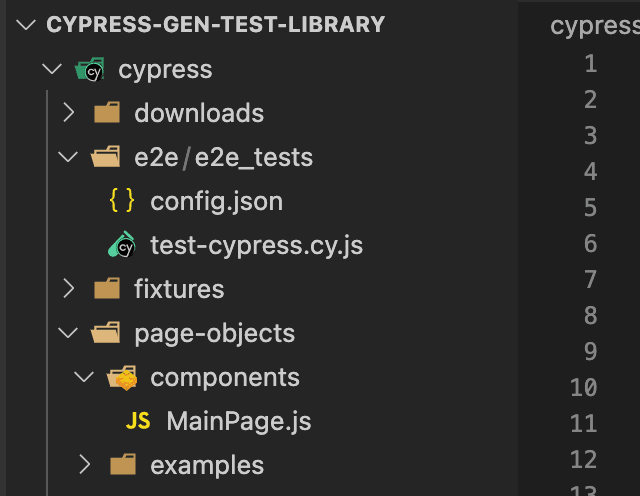Open the config.json file
Viewport: 640px width, 496px height.
click(x=217, y=202)
